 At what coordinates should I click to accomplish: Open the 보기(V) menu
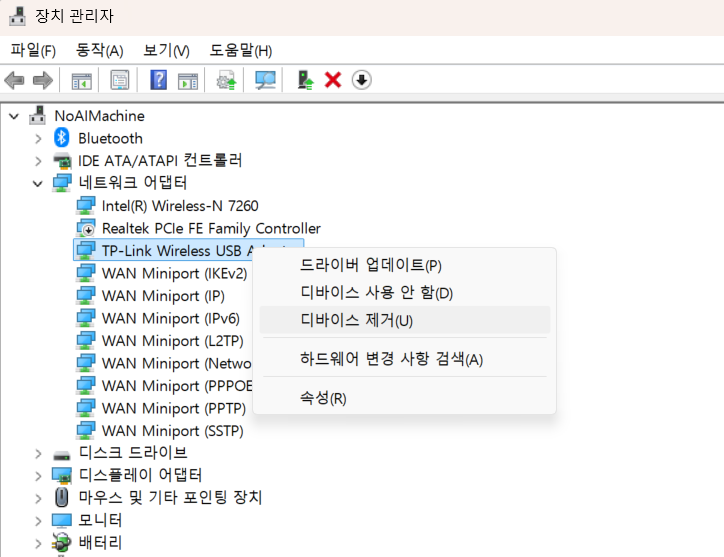pos(166,50)
